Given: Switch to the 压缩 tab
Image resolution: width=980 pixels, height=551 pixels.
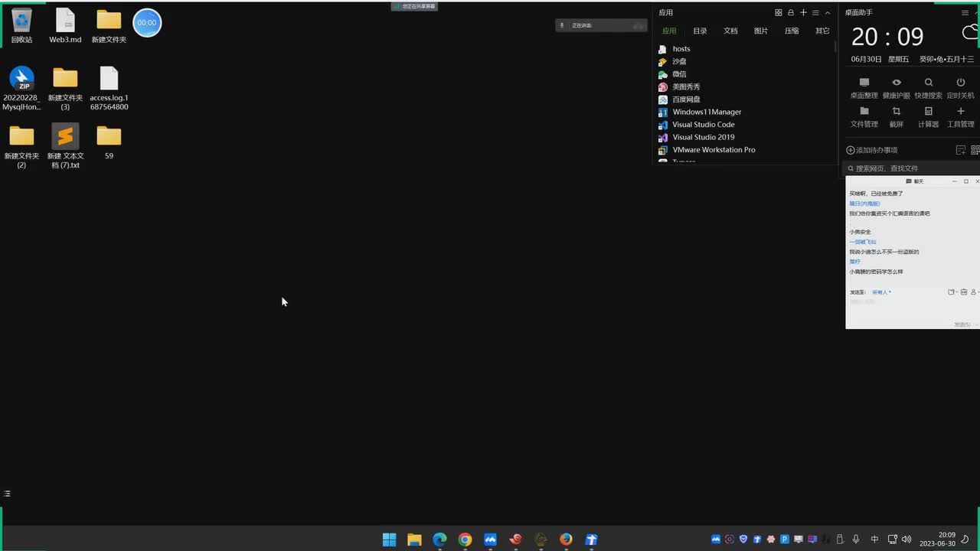Looking at the screenshot, I should pos(792,31).
